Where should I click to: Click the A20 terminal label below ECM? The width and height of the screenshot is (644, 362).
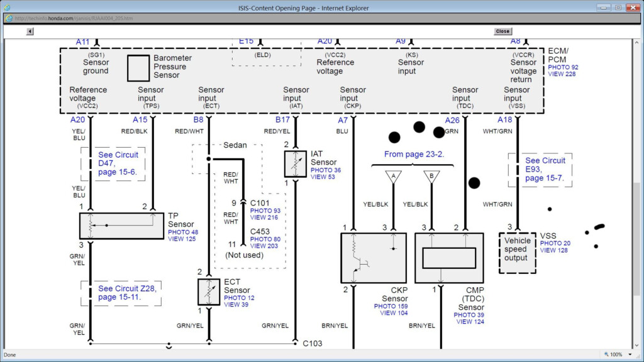click(77, 120)
